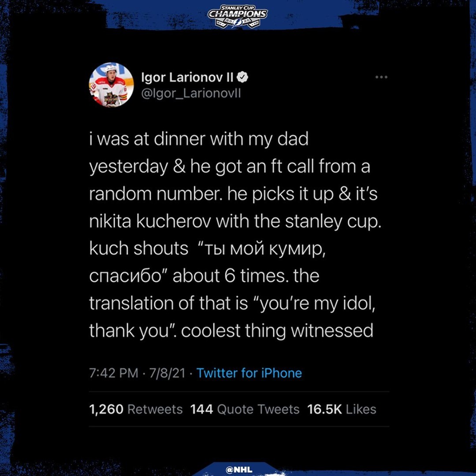Click the words "stanley cup" in the tweet body
The height and width of the screenshot is (476, 476).
coord(333,221)
